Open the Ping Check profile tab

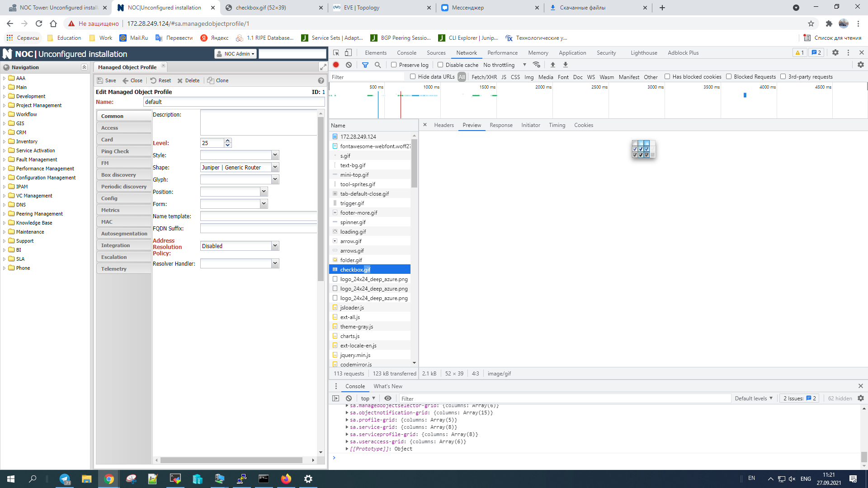click(x=124, y=151)
